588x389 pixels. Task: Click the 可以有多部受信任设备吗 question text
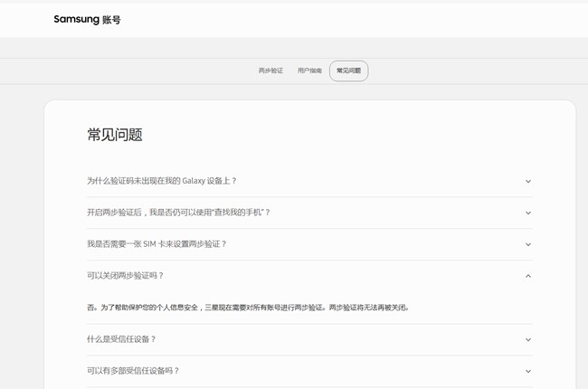[133, 371]
